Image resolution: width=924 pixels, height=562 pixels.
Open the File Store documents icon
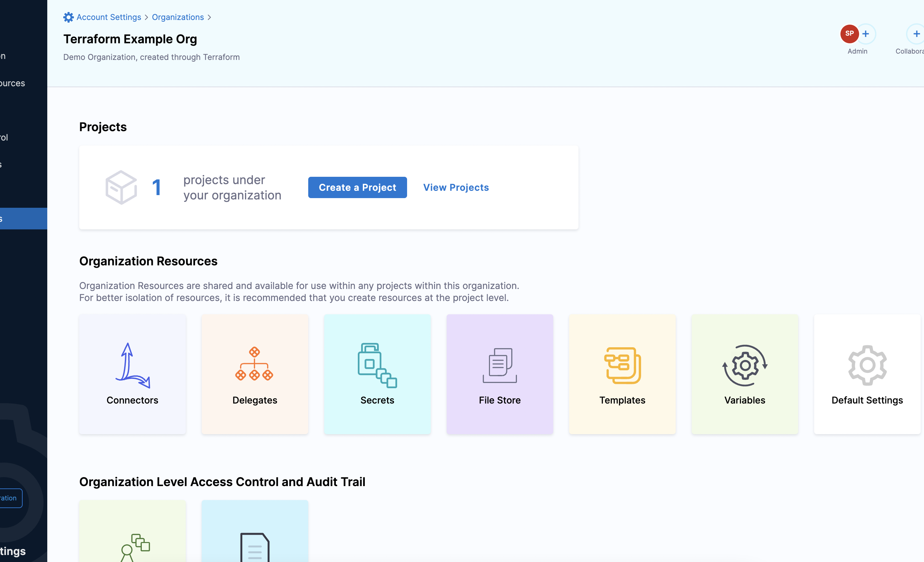point(500,366)
